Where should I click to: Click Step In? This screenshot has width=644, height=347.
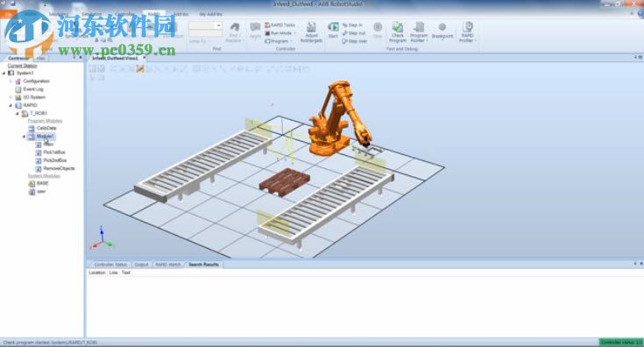[353, 25]
